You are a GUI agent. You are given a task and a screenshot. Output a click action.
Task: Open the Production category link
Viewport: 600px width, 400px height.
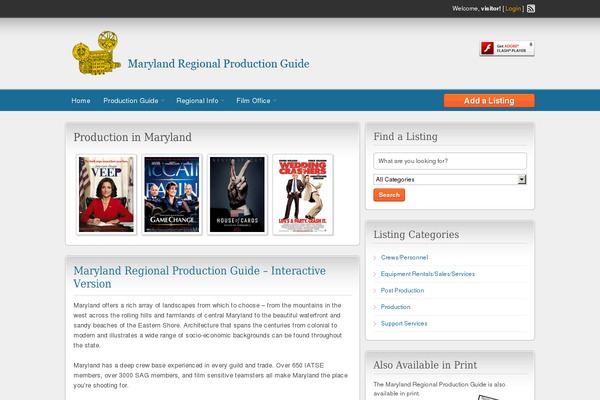pos(395,307)
